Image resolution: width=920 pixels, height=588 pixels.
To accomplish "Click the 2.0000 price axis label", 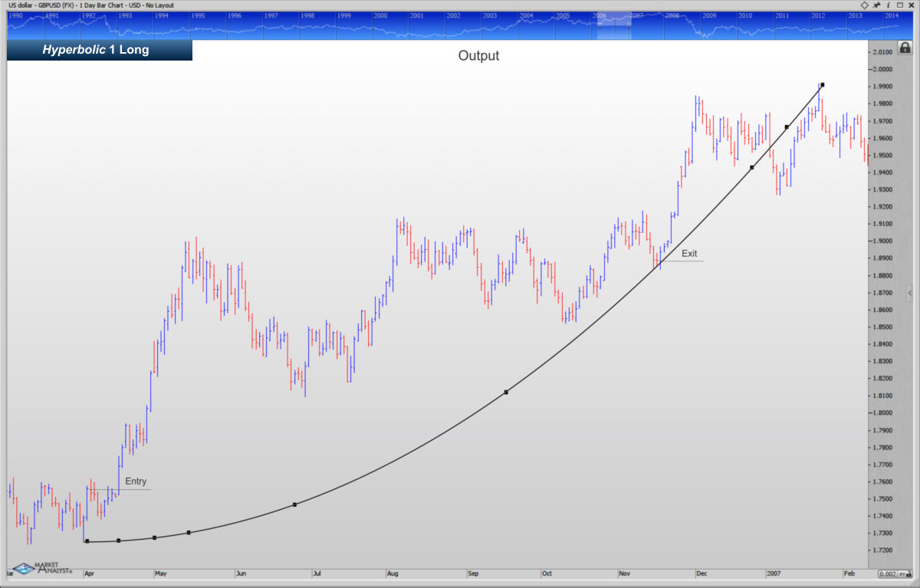I will pos(882,69).
